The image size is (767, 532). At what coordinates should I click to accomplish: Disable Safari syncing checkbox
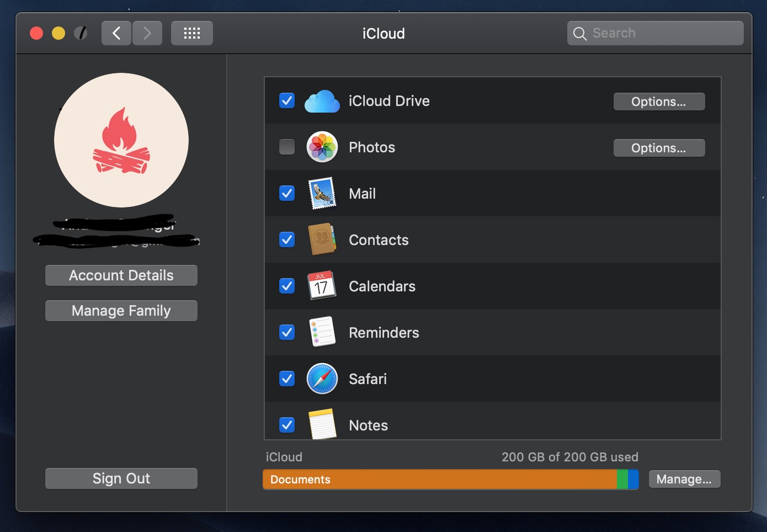(287, 379)
